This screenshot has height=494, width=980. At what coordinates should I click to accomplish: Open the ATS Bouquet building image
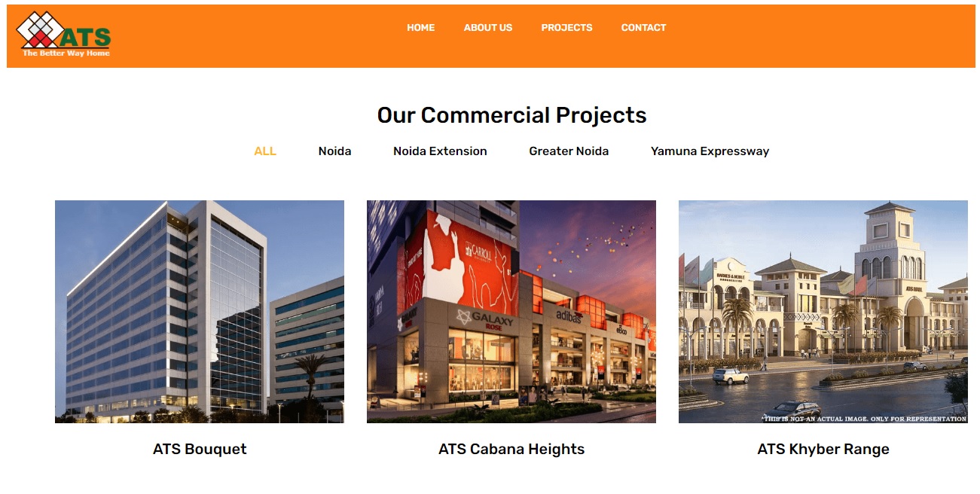pos(200,312)
